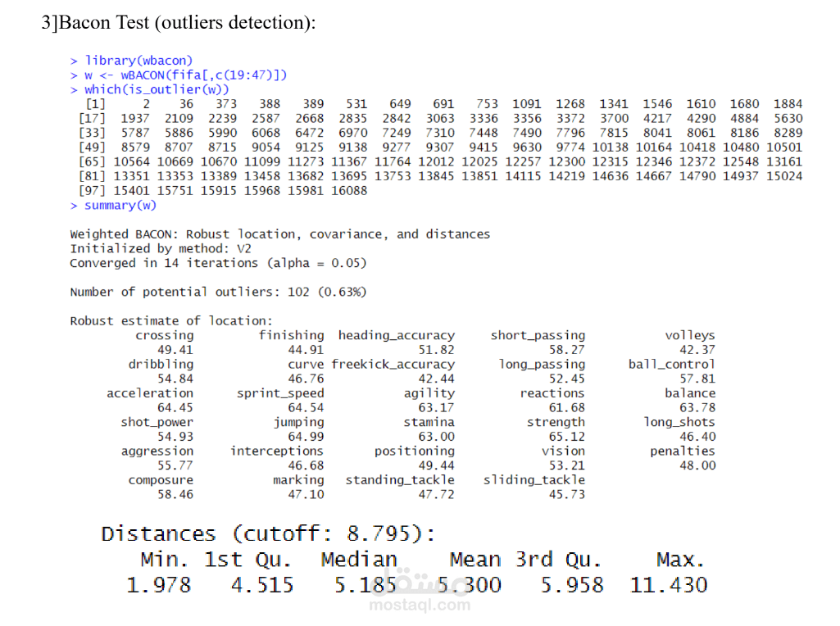The height and width of the screenshot is (626, 840).
Task: Click the 'Distances (cutoff: 8.795):' label
Action: [x=266, y=533]
